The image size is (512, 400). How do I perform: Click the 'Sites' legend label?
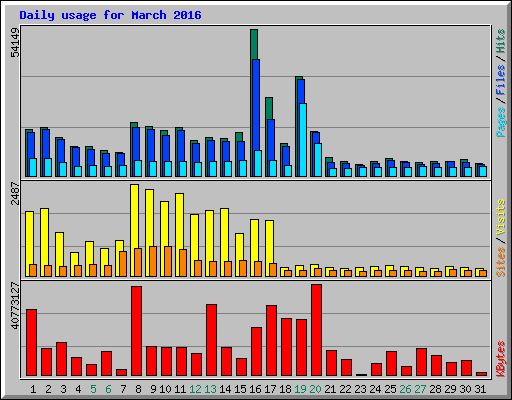501,262
